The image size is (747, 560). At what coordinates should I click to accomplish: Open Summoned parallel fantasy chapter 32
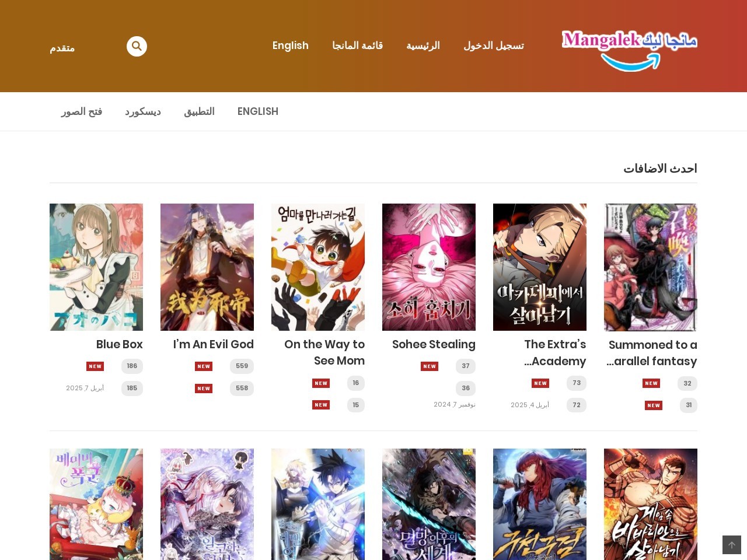[x=687, y=384]
